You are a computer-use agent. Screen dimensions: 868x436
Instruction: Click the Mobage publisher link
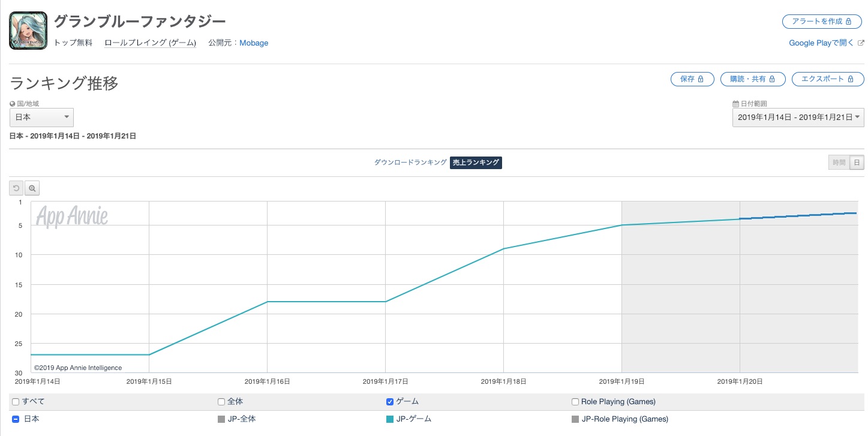254,43
